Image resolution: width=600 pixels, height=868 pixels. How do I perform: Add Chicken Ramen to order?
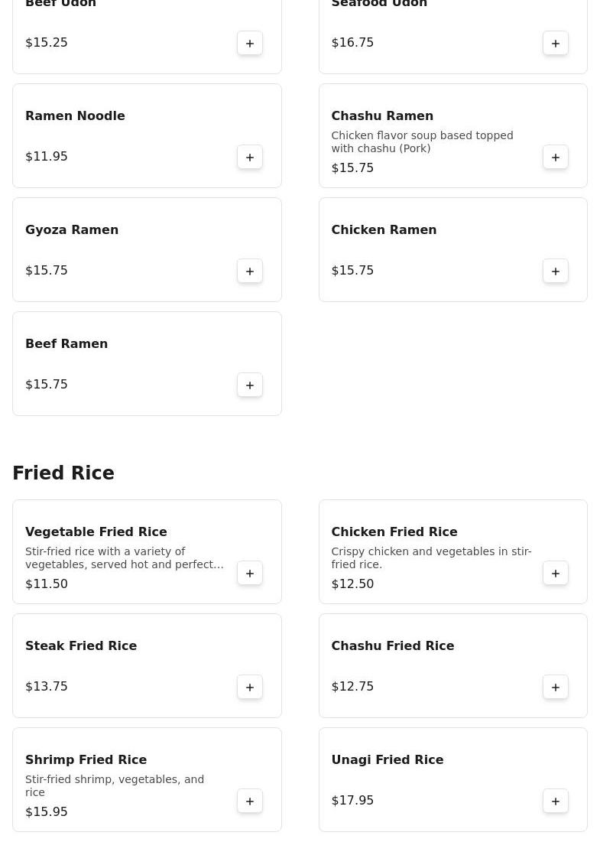556,271
